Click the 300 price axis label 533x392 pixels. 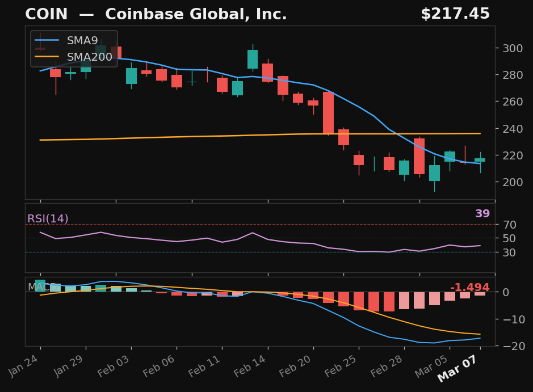click(x=513, y=48)
